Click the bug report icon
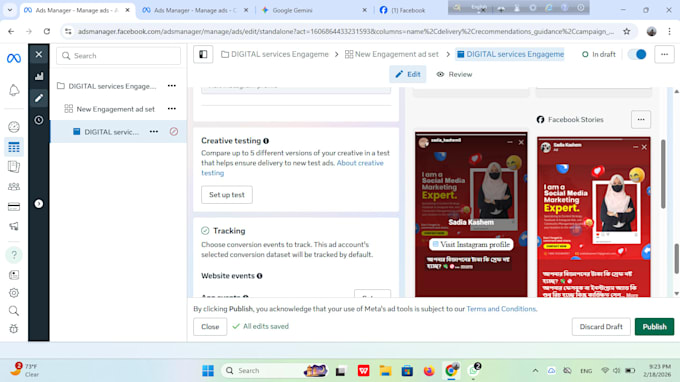The height and width of the screenshot is (382, 680). [14, 329]
